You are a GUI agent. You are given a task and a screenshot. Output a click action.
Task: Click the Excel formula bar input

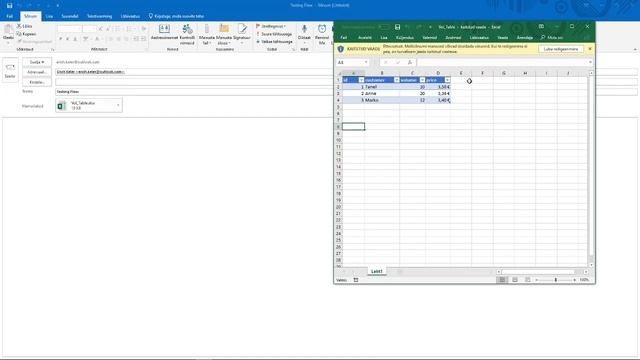(502, 62)
